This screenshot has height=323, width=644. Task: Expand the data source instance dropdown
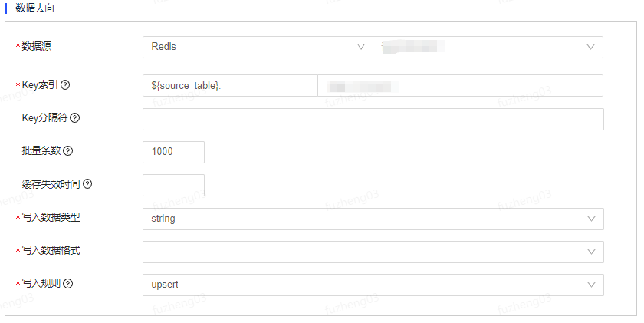coord(488,47)
